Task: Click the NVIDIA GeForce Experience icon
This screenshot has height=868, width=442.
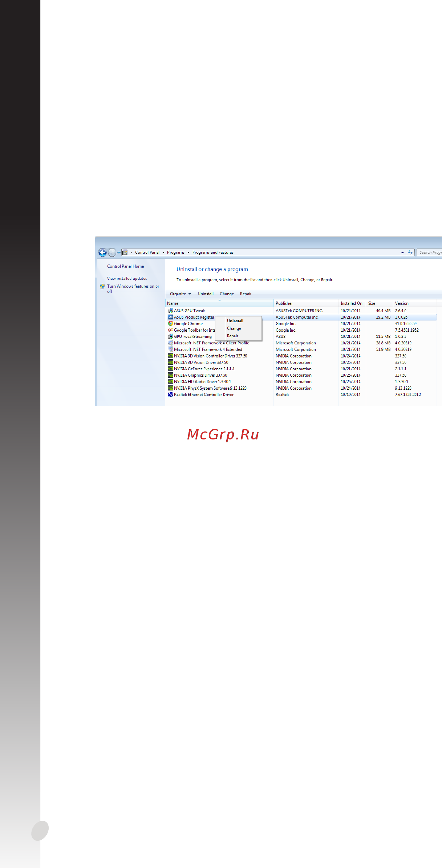Action: (170, 369)
